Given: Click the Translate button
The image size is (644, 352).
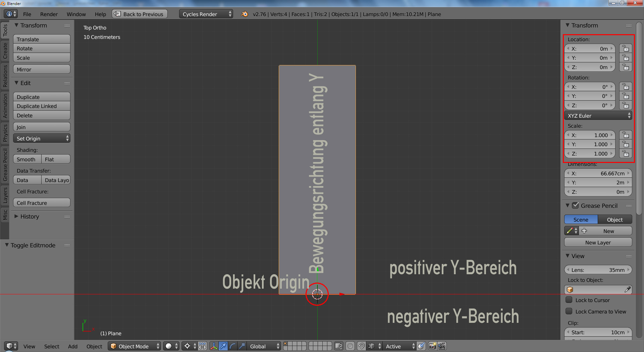Looking at the screenshot, I should pyautogui.click(x=42, y=39).
